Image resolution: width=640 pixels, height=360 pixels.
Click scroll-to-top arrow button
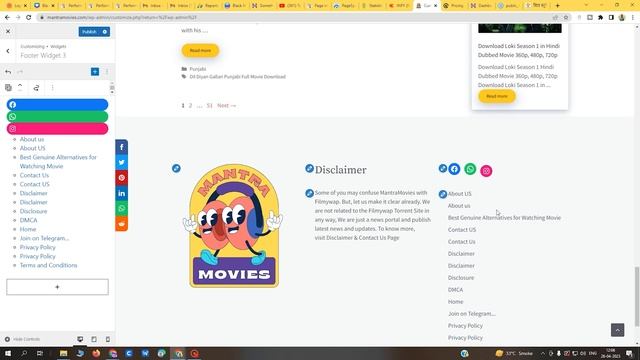(618, 330)
